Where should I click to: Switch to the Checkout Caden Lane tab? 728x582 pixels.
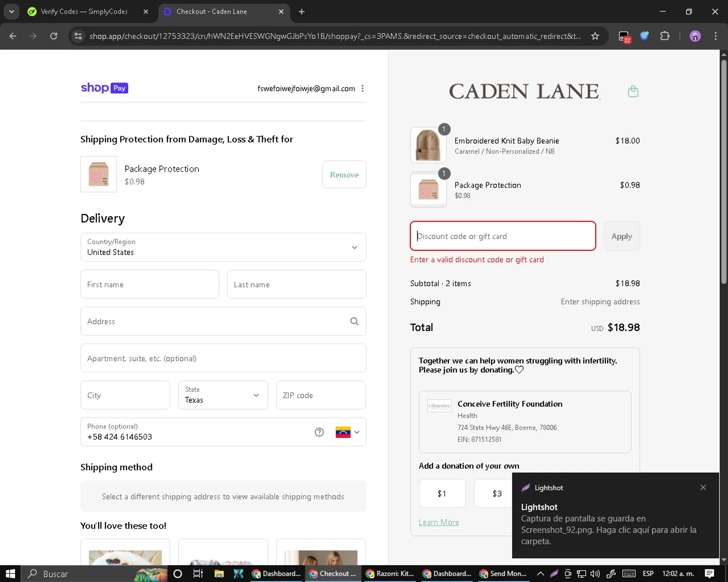[x=224, y=11]
